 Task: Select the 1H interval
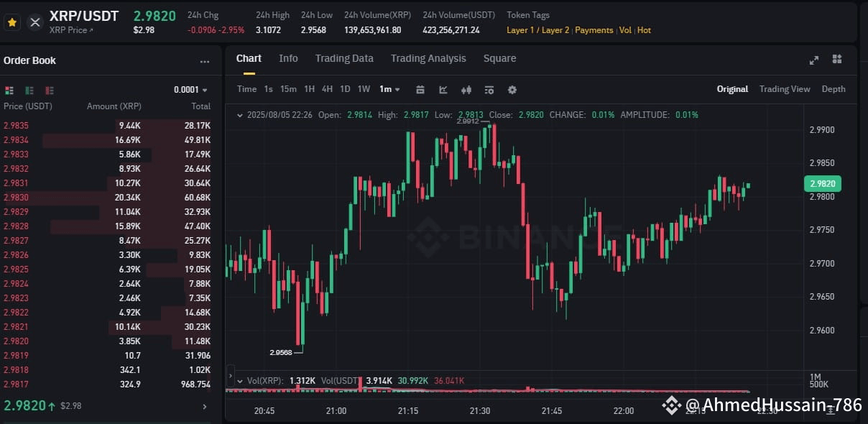[x=309, y=89]
